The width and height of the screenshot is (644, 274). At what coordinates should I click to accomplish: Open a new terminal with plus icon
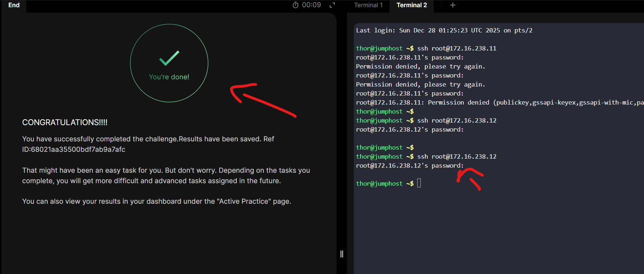coord(453,5)
